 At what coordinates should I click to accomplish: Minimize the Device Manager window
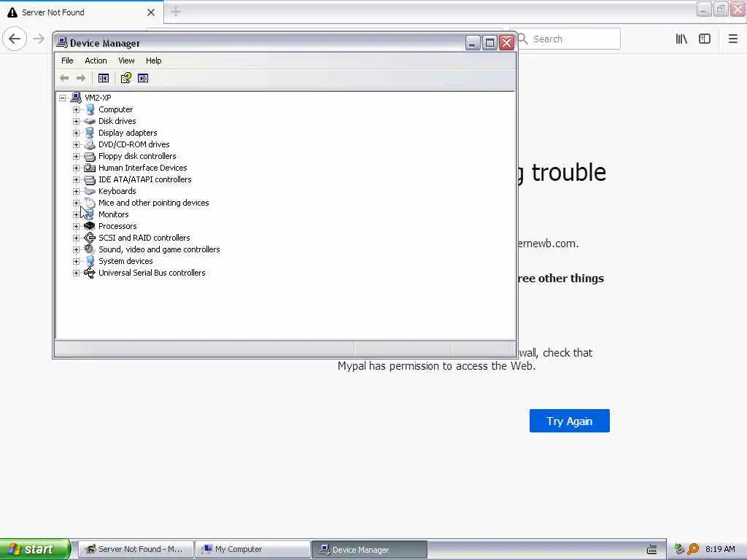[472, 43]
